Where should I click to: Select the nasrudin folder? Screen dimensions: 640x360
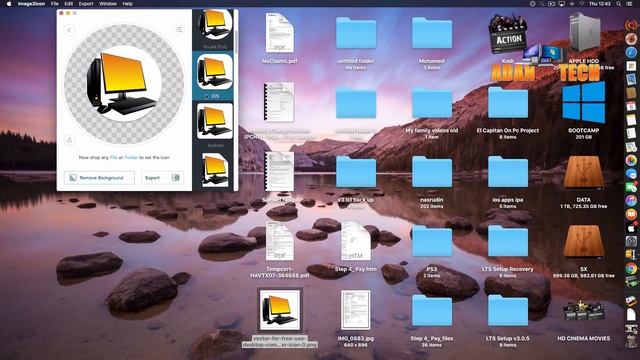[432, 172]
